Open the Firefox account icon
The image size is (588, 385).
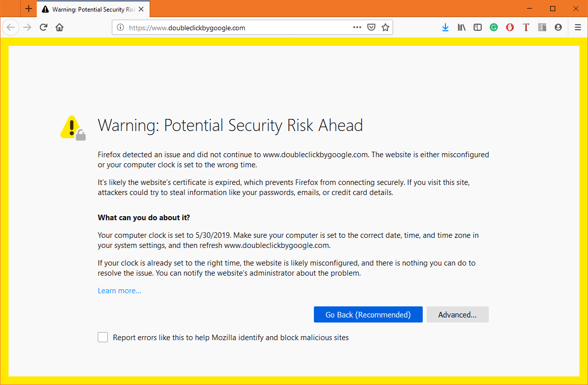pyautogui.click(x=558, y=27)
